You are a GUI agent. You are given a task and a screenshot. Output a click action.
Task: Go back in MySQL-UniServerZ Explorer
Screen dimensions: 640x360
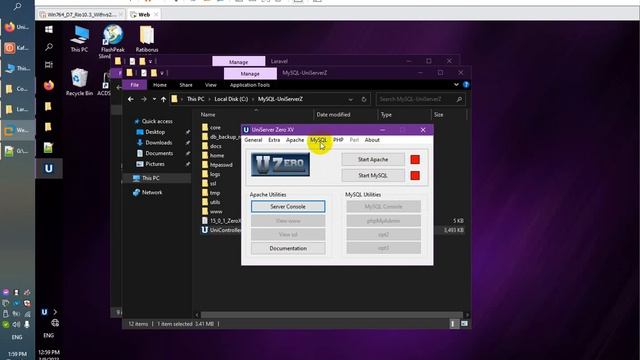[x=130, y=99]
